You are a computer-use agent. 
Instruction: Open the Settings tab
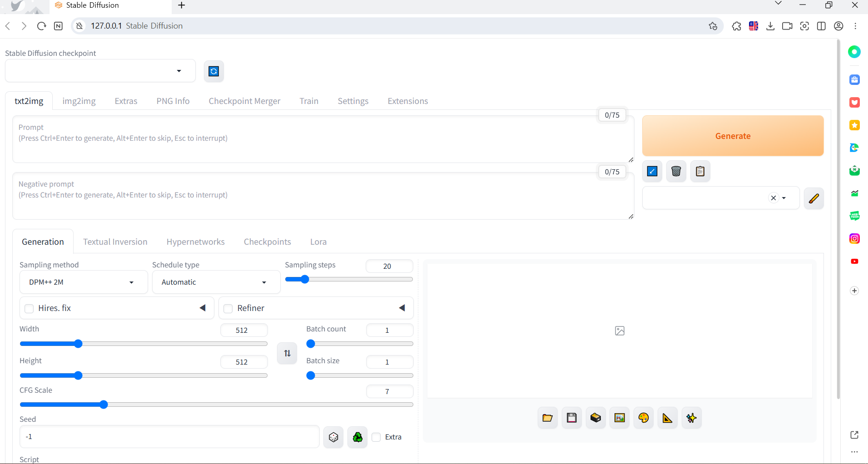coord(353,101)
